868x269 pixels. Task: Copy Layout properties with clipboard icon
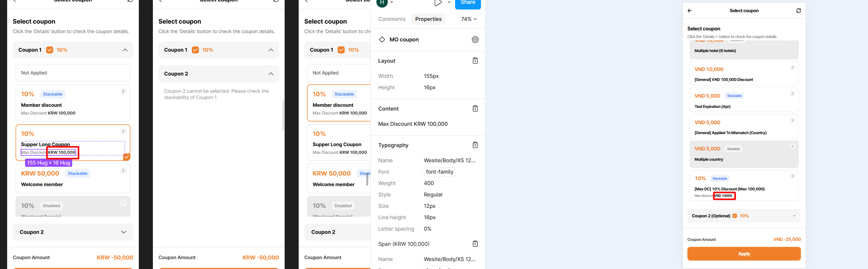tap(475, 61)
